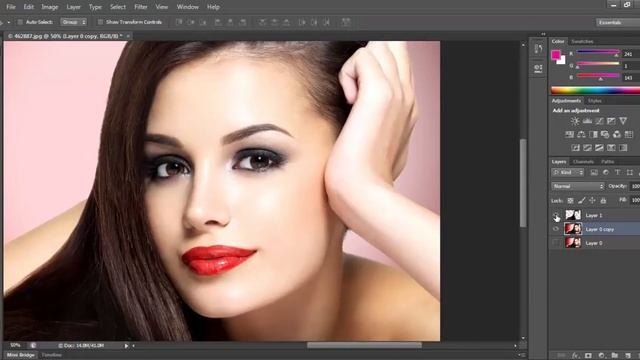Open the Mini Bridge tab
640x360 pixels.
click(x=21, y=355)
